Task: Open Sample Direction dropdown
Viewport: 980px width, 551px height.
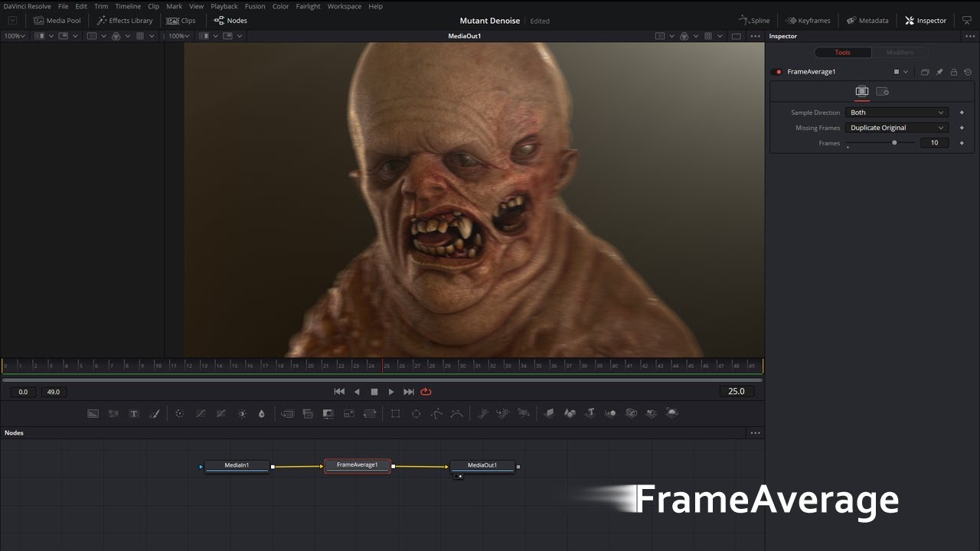Action: (897, 112)
